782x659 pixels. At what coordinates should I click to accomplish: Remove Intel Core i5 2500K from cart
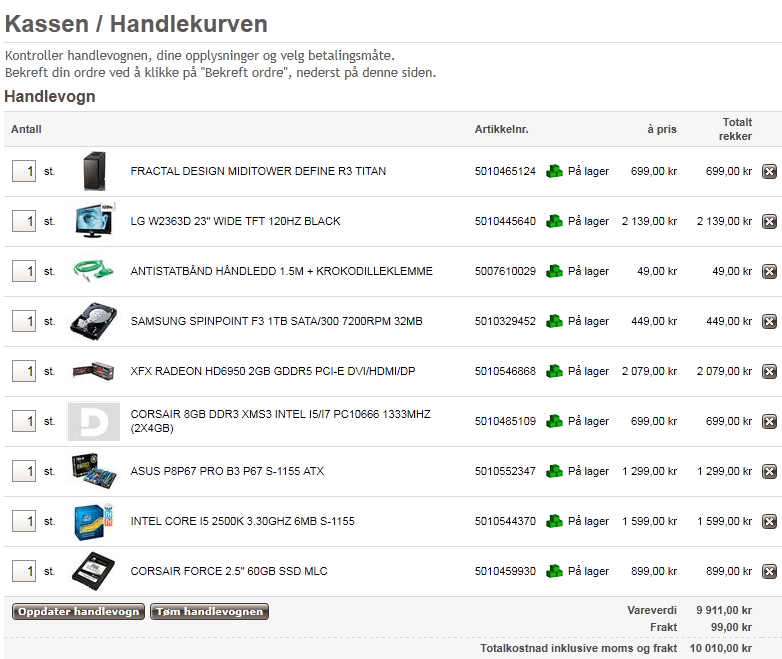click(769, 521)
